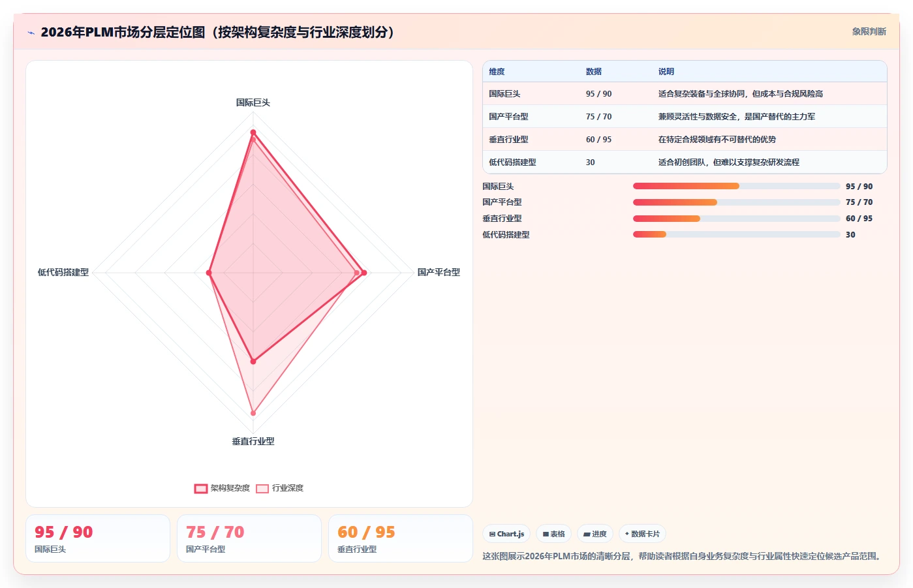
Task: Click the 表格 tag chip
Action: coord(553,534)
